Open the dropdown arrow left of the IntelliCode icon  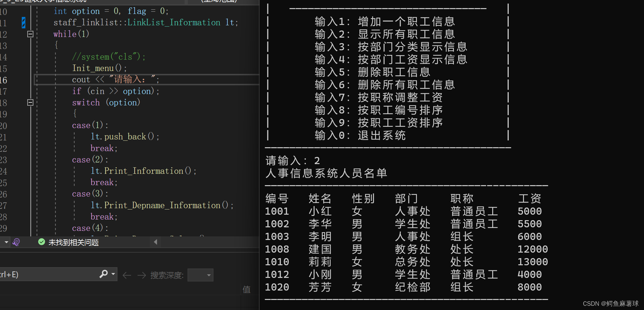(6, 242)
